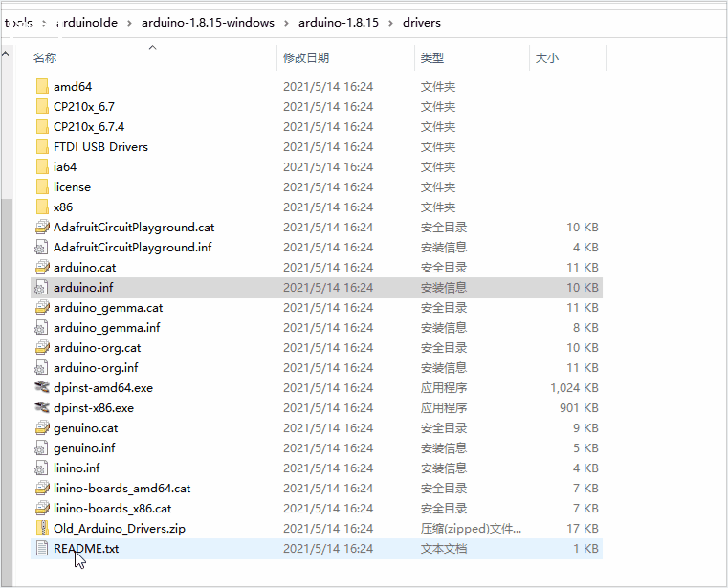Select the Old_Arduino_Drivers.zip archive icon
The width and height of the screenshot is (728, 588).
(42, 528)
